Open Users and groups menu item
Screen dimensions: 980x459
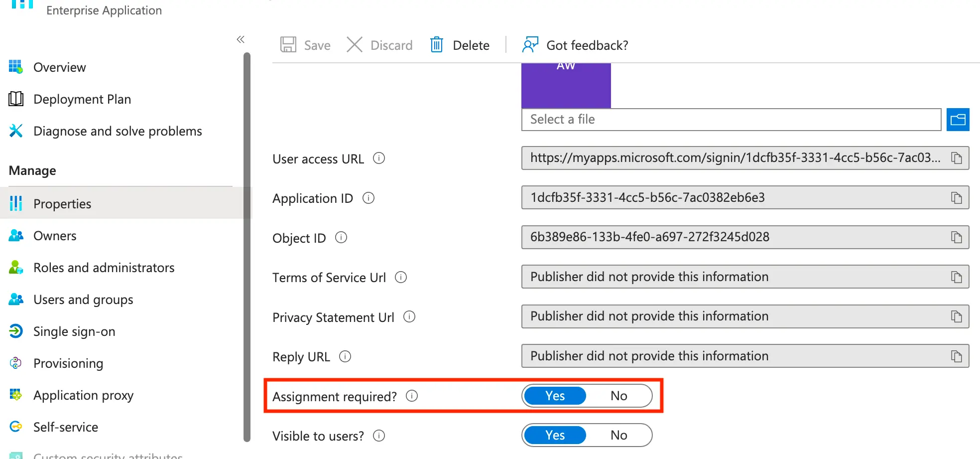pyautogui.click(x=83, y=300)
